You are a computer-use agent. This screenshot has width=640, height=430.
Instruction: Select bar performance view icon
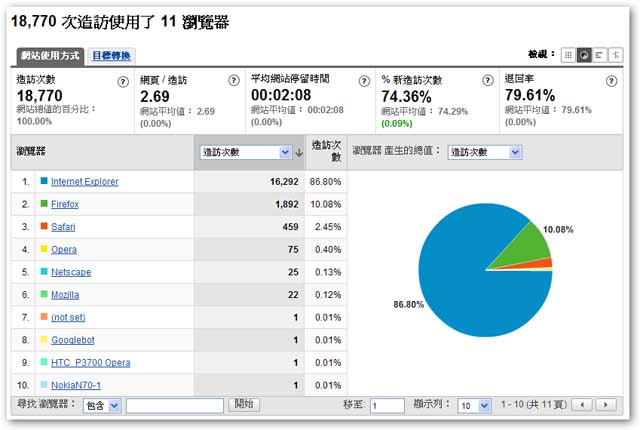pyautogui.click(x=599, y=55)
